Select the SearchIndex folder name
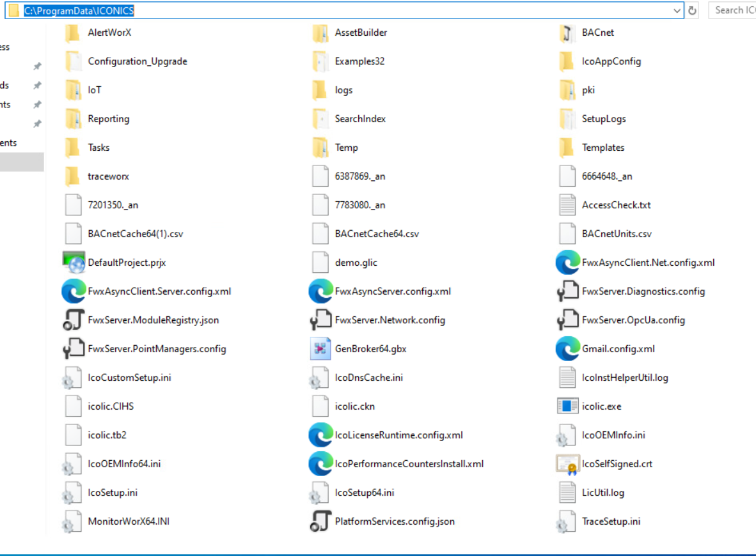The image size is (756, 556). pyautogui.click(x=360, y=119)
